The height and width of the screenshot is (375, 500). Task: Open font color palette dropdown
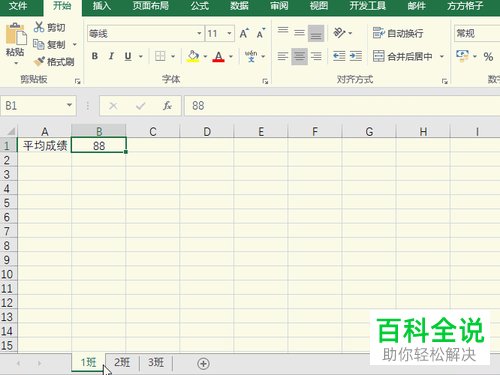tap(231, 56)
